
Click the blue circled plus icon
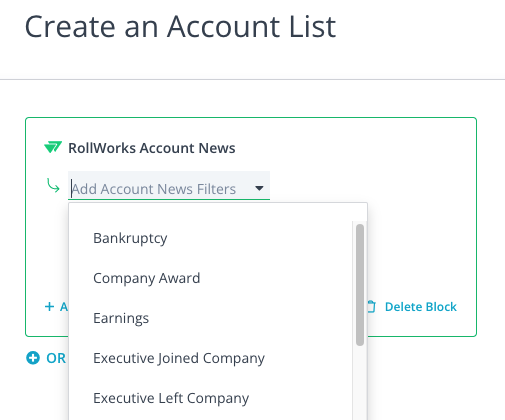[33, 358]
